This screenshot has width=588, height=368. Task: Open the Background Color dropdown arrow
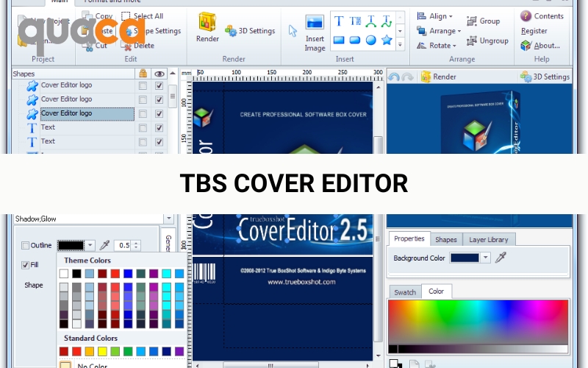click(485, 258)
